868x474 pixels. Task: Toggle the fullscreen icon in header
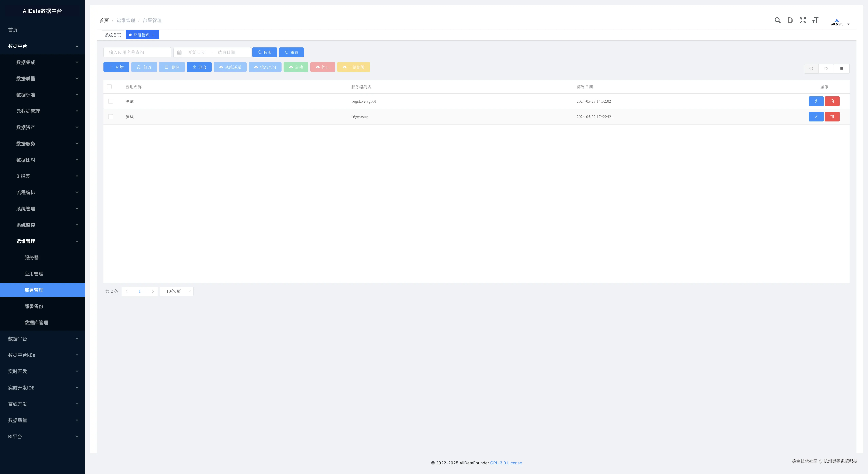pos(803,20)
